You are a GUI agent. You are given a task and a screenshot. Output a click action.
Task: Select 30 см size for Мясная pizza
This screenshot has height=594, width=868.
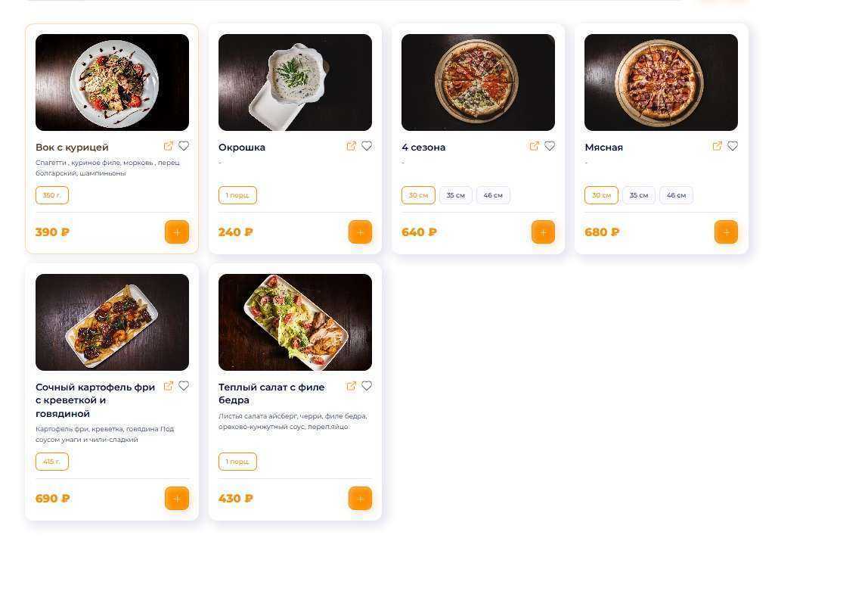coord(601,195)
